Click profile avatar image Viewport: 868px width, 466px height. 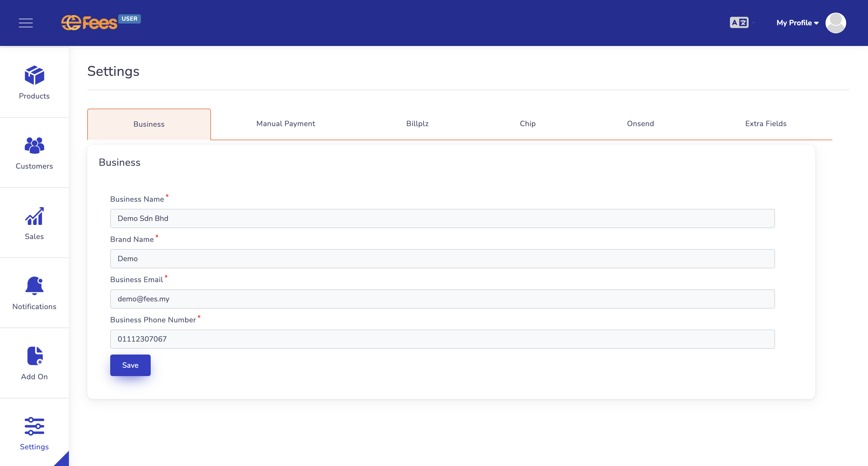[x=836, y=23]
